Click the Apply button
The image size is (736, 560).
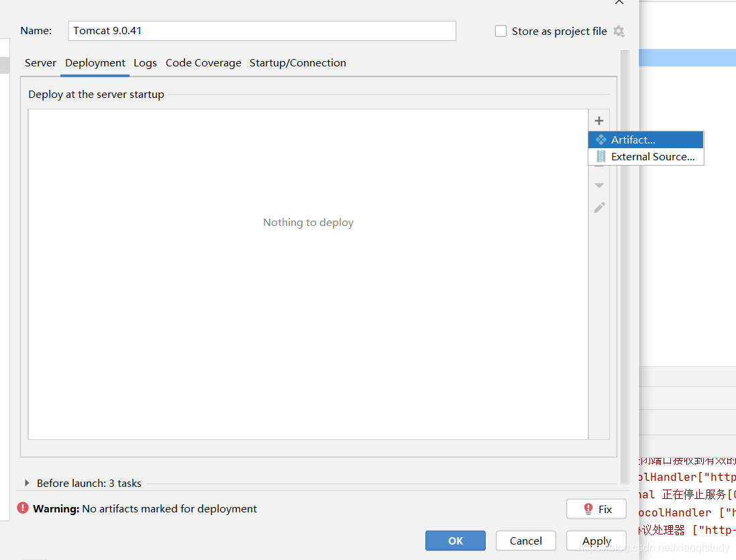pyautogui.click(x=596, y=541)
